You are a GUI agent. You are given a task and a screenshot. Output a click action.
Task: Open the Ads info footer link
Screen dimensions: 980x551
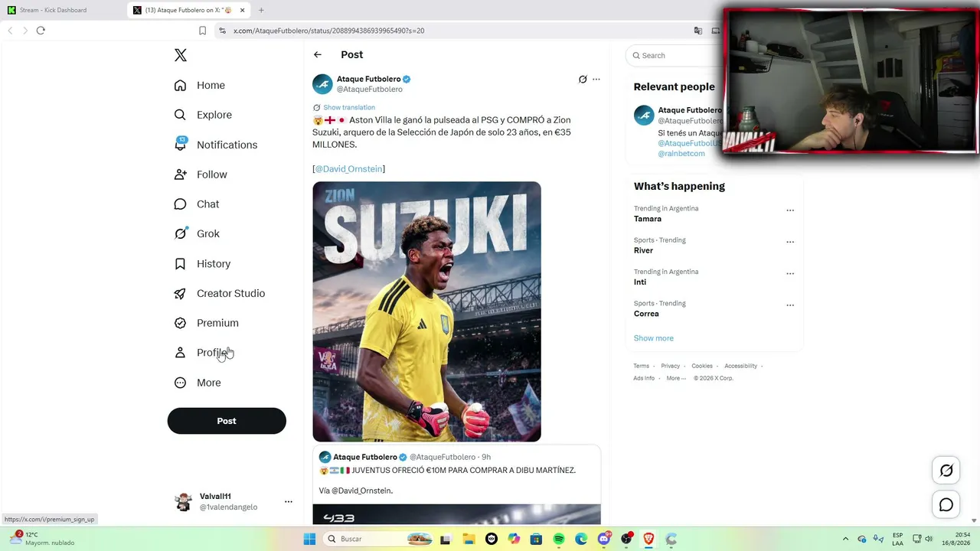(x=644, y=378)
